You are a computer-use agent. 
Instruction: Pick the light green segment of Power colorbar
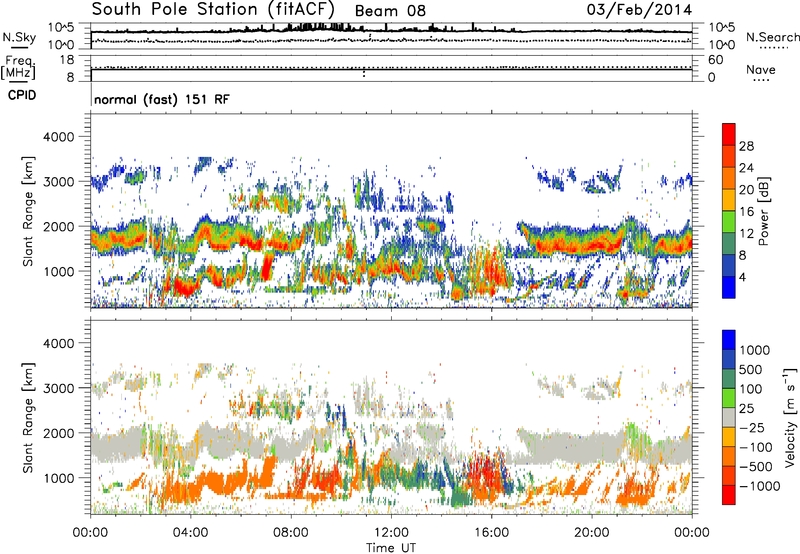click(x=729, y=222)
